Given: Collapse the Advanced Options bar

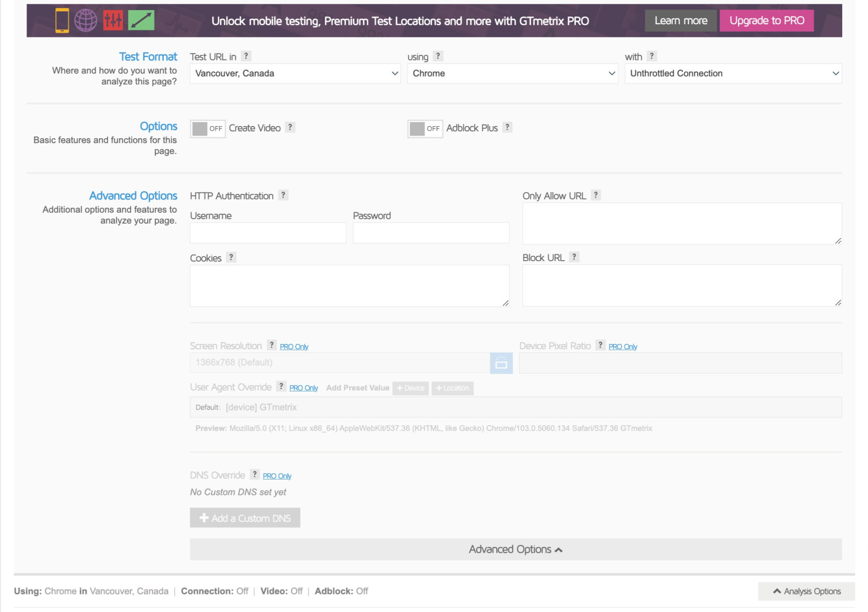Looking at the screenshot, I should 516,549.
